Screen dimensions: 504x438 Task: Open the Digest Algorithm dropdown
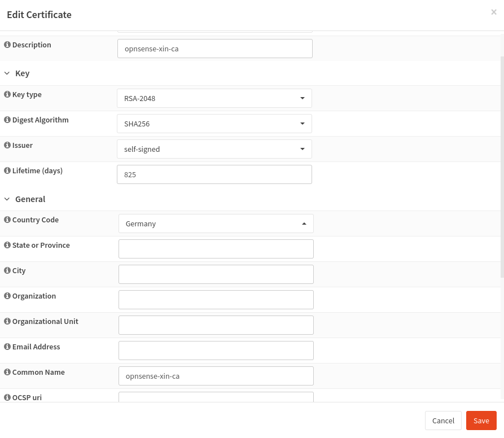point(214,124)
